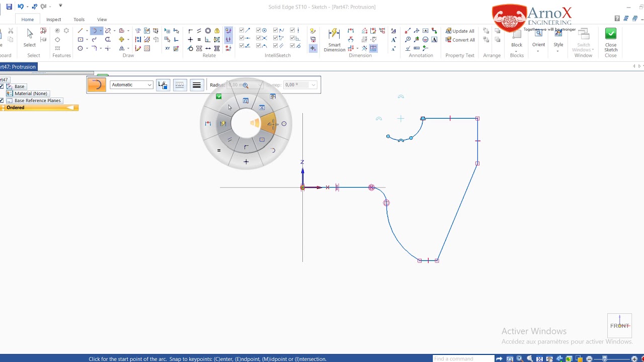Choose Select cursor in radial menu
This screenshot has height=362, width=644.
229,107
